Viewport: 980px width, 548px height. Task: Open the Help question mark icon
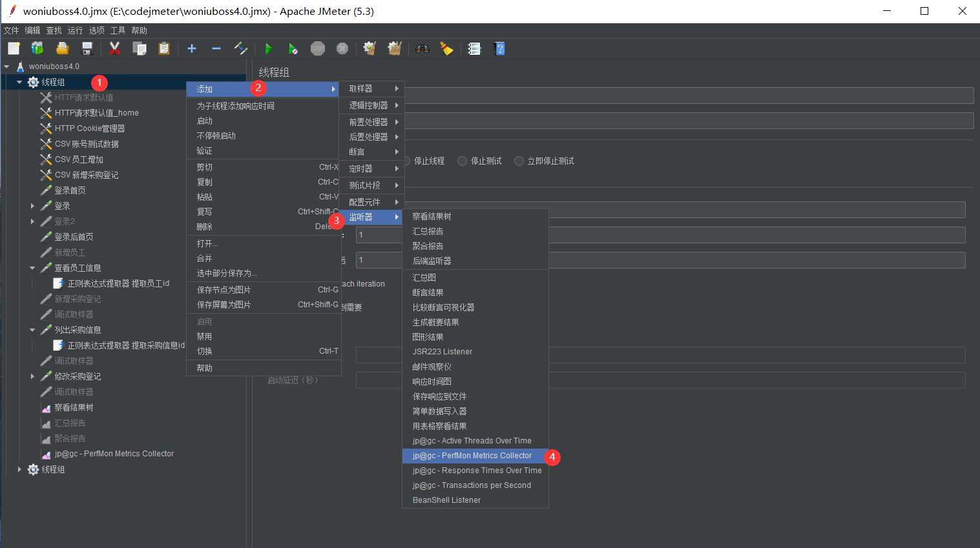[499, 48]
